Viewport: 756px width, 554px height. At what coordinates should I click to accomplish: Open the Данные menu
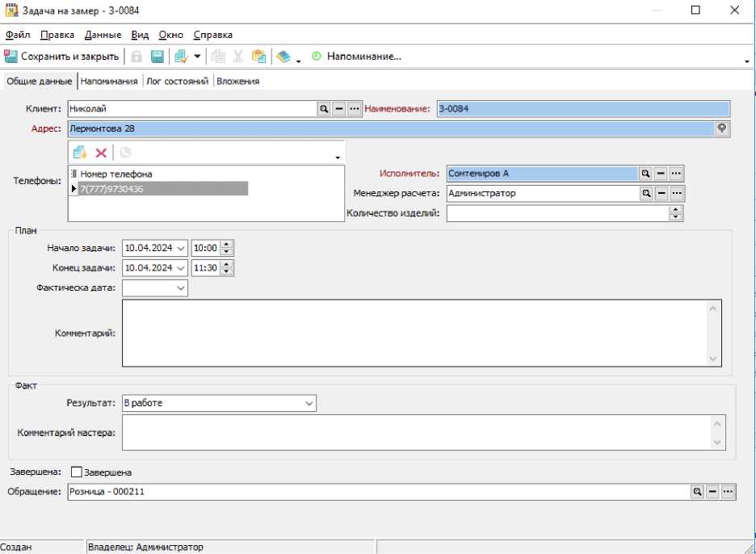click(103, 35)
